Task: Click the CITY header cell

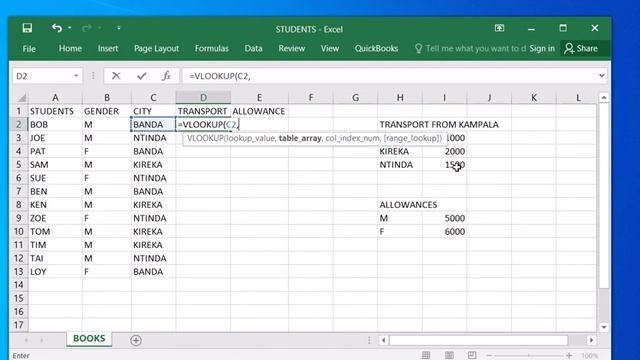Action: (153, 111)
